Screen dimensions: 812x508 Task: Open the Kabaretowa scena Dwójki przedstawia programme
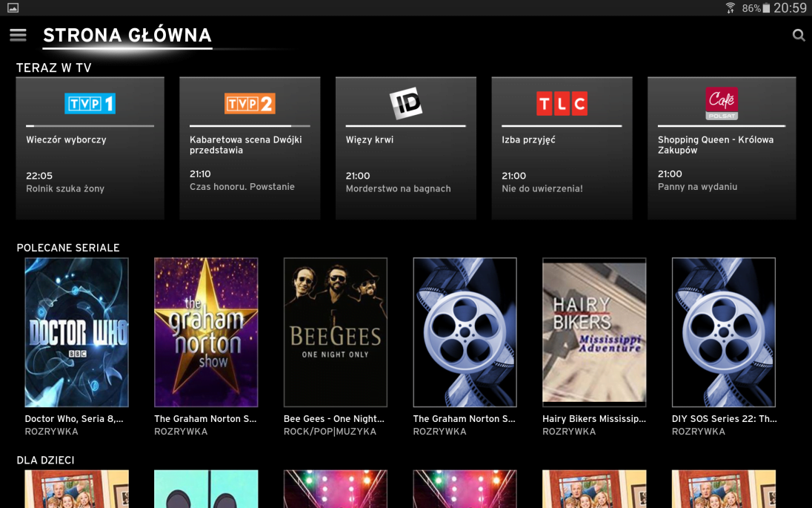pos(245,145)
